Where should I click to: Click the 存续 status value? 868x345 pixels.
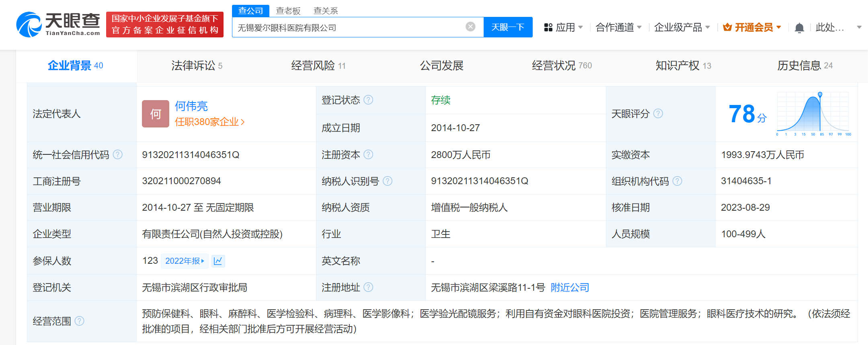[441, 100]
